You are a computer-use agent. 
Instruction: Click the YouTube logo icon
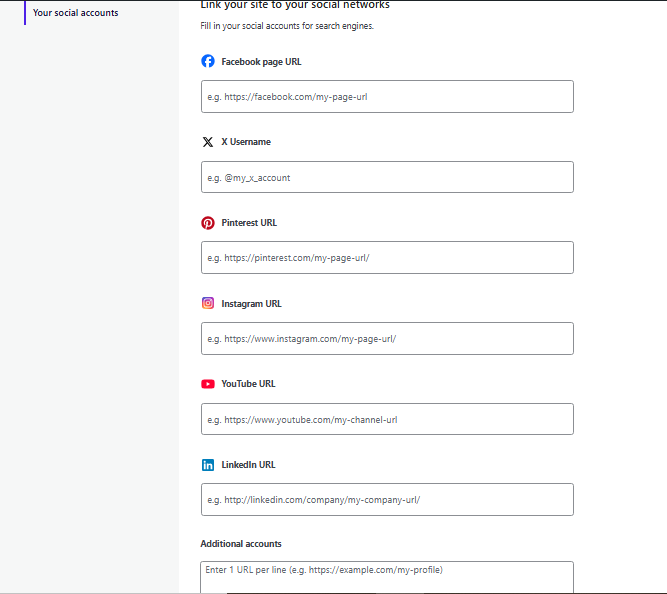coord(208,384)
